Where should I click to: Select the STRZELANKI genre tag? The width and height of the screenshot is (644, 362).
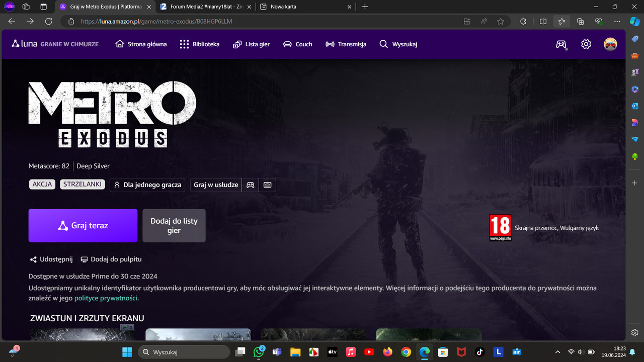pos(83,185)
